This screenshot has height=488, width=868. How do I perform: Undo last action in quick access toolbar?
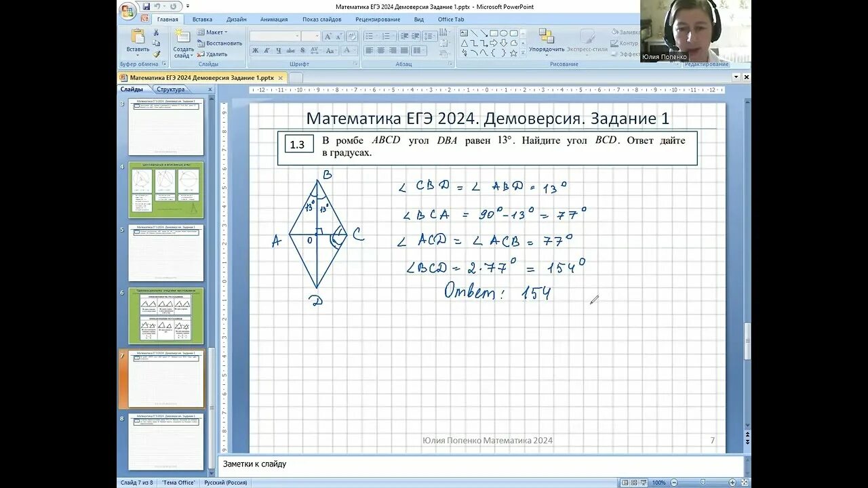[157, 7]
